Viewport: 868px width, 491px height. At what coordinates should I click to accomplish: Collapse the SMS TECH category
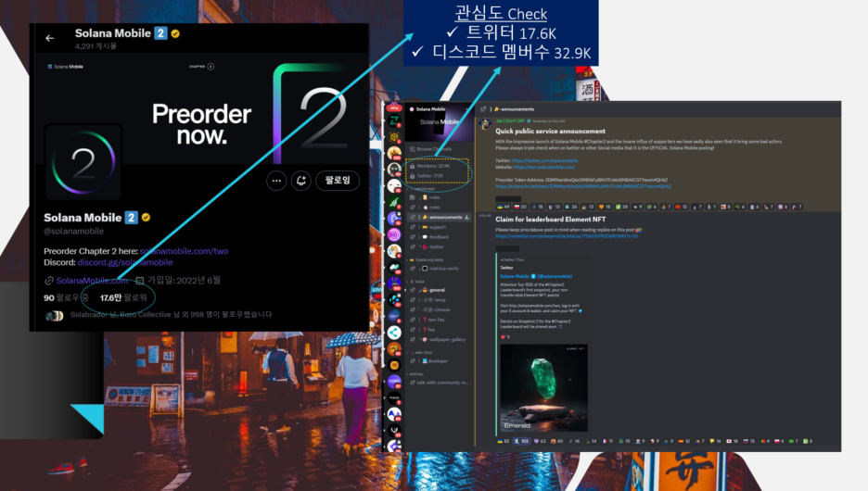click(421, 352)
